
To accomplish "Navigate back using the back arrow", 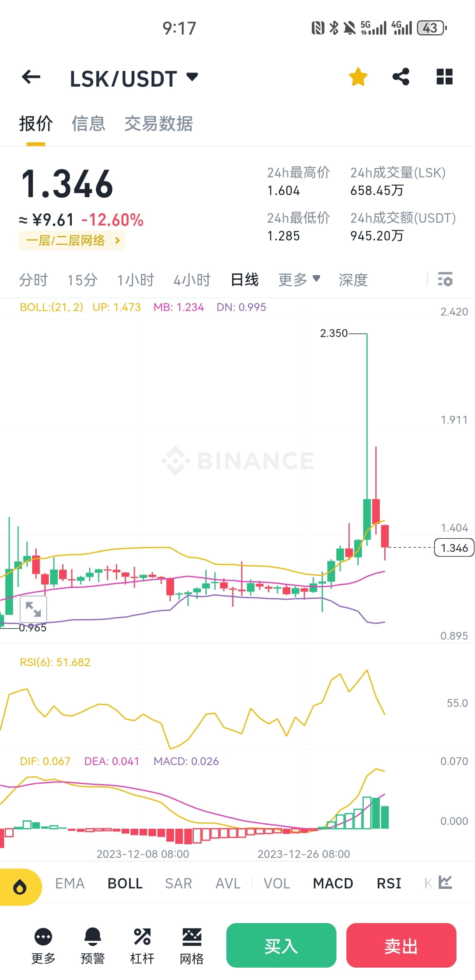I will pos(31,77).
